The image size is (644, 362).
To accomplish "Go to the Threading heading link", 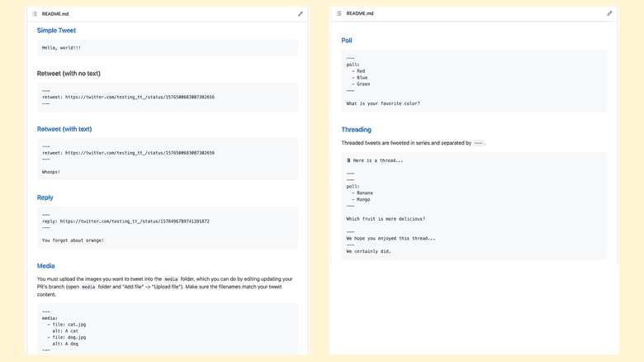I will (x=356, y=130).
